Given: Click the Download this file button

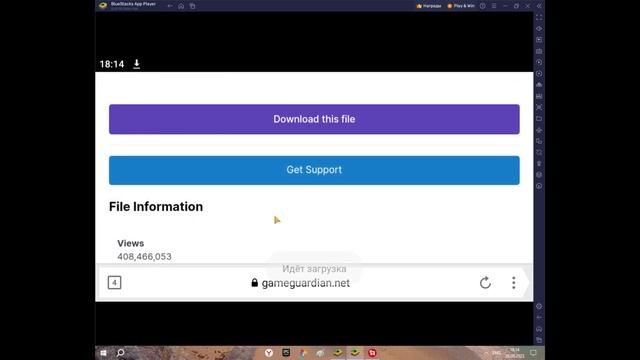Looking at the screenshot, I should point(314,119).
